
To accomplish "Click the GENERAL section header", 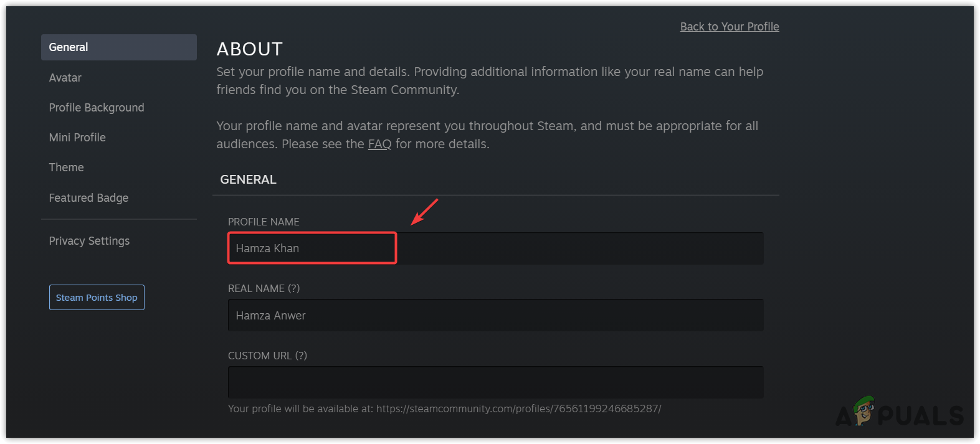I will coord(248,180).
